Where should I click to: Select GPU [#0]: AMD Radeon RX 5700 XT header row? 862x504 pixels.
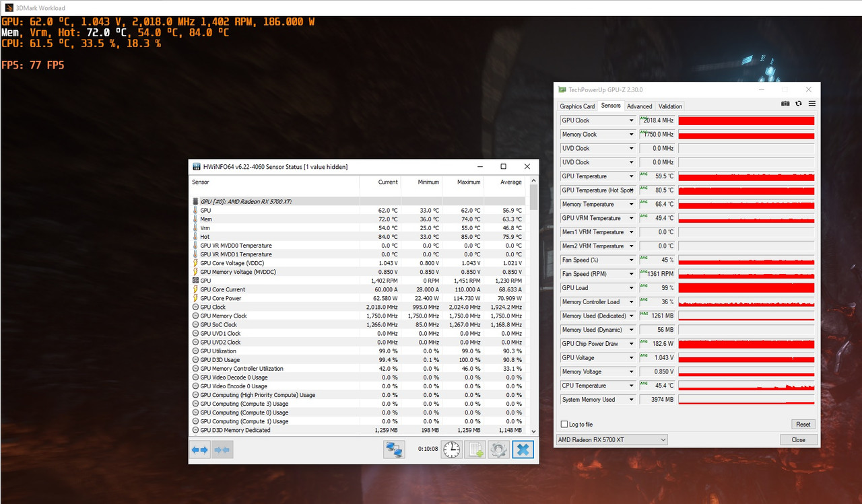[358, 201]
